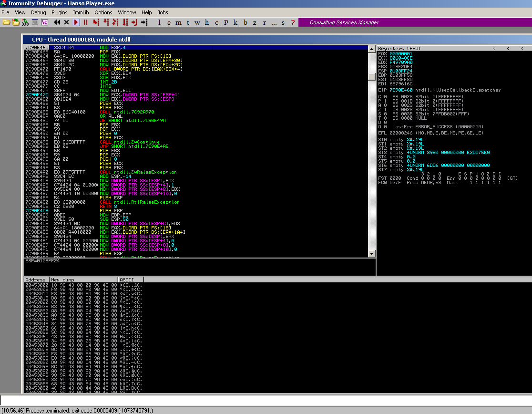Click the grayed window list toolbar icon
This screenshot has width=532, height=414.
[x=35, y=22]
